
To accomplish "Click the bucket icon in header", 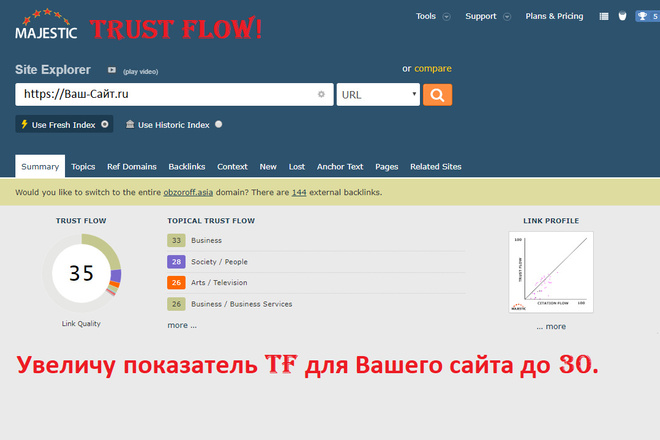I will pos(623,16).
